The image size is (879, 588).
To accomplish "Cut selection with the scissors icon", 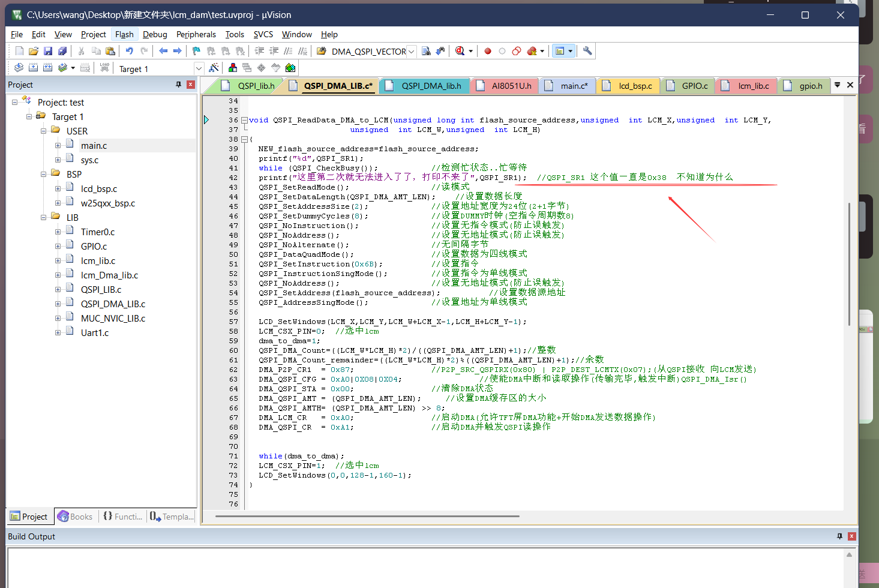I will click(x=82, y=51).
